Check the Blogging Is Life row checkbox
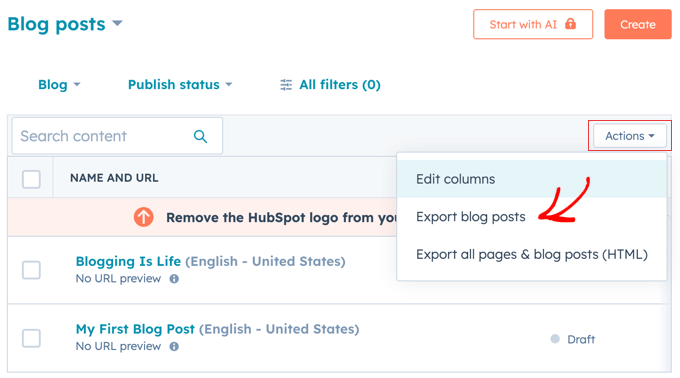 [x=31, y=270]
